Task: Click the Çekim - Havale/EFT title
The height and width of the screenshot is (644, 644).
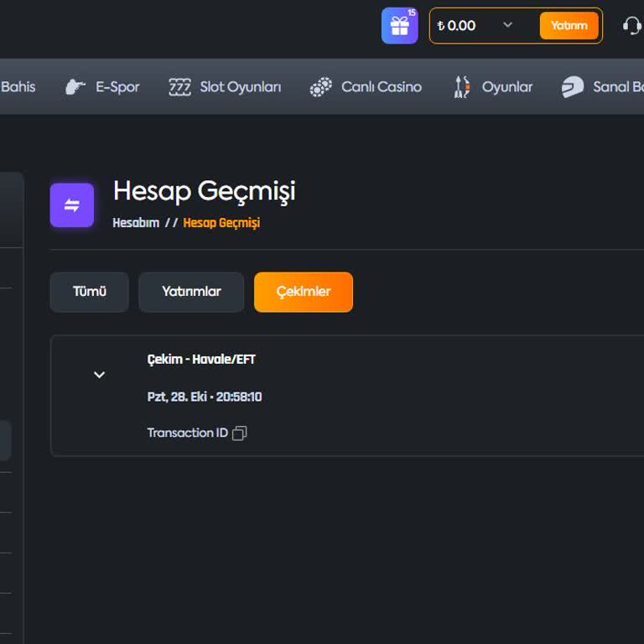Action: pyautogui.click(x=201, y=360)
